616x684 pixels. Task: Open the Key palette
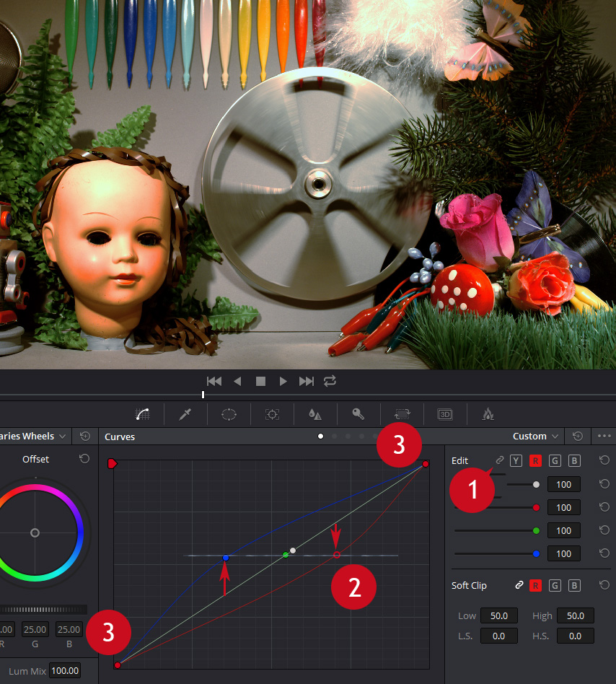(358, 414)
